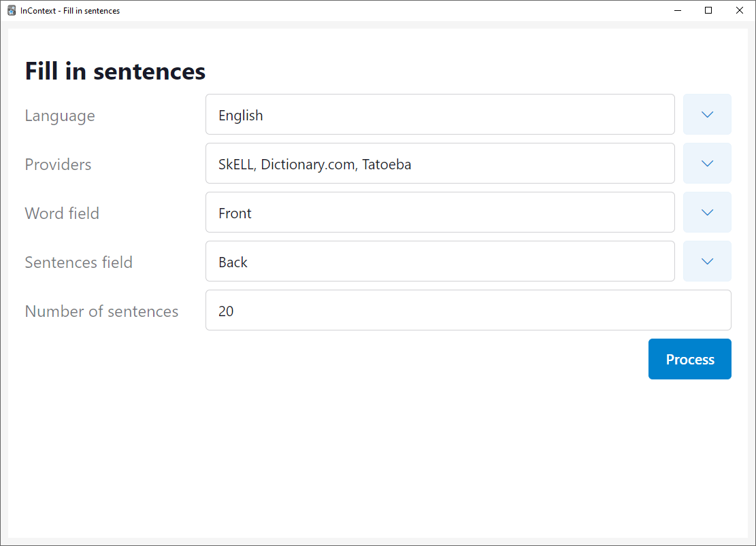Expand the Language dropdown chevron

[x=707, y=114]
